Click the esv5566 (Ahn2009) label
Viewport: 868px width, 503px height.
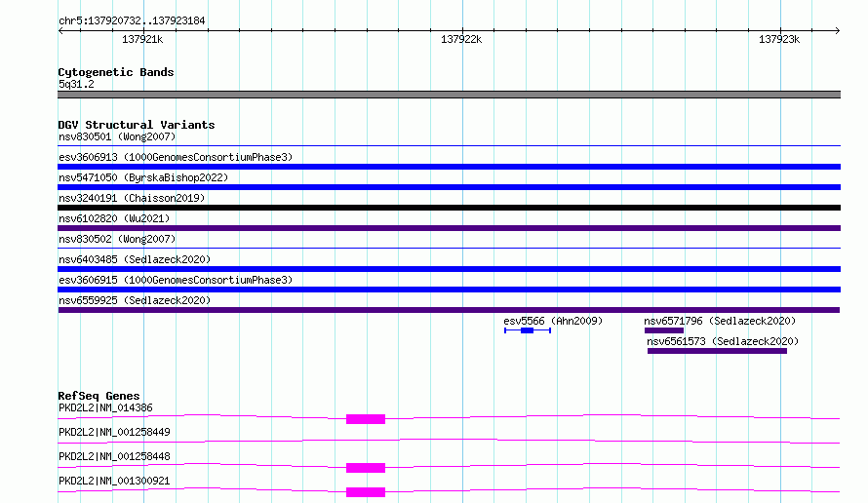pyautogui.click(x=553, y=321)
